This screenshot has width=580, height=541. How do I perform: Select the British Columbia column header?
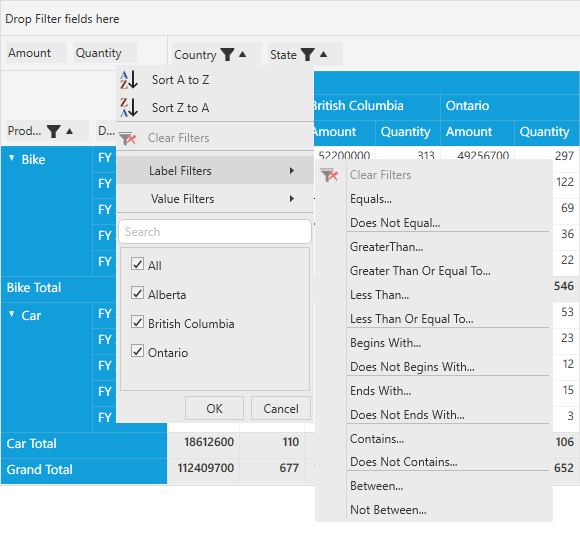(377, 106)
